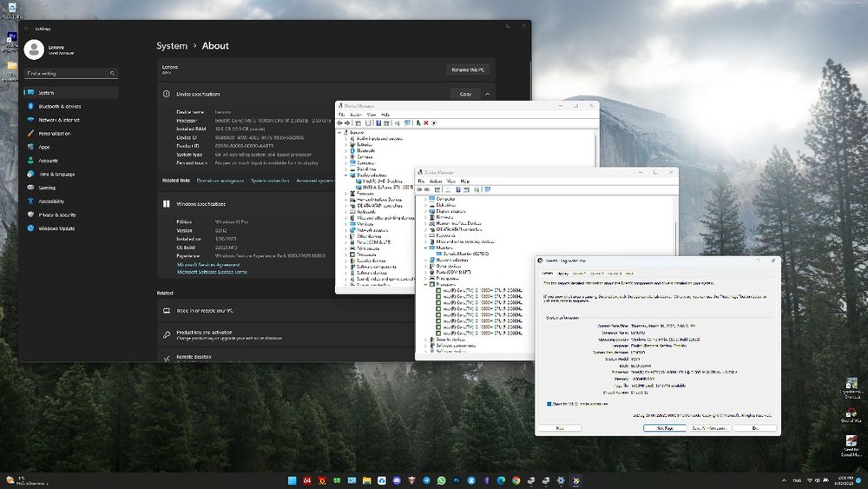868x489 pixels.
Task: Open WhatsApp from the taskbar
Action: (441, 480)
